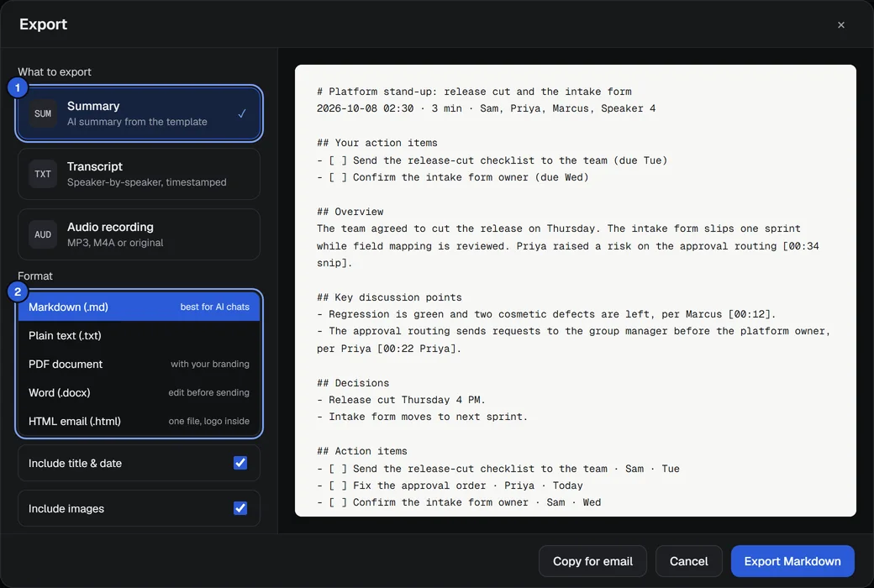874x588 pixels.
Task: Click 'Confirm the intake form owner (due Wed)'
Action: [453, 177]
